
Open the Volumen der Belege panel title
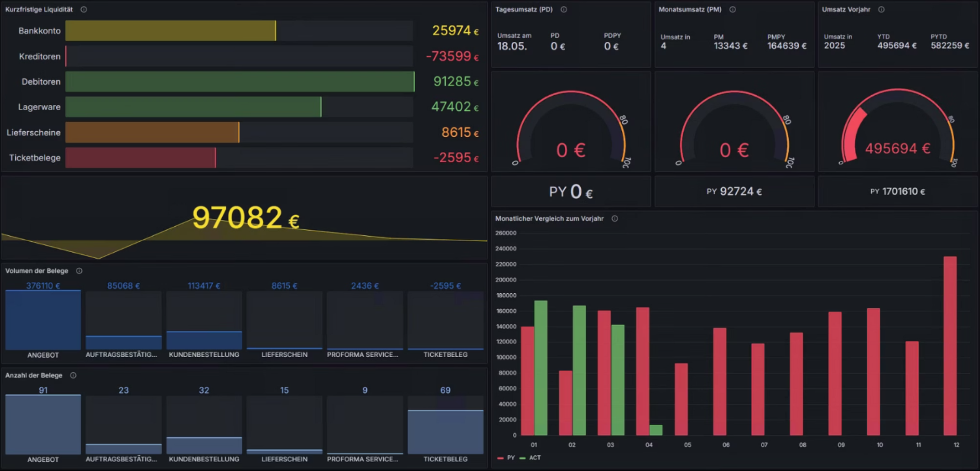pos(37,271)
